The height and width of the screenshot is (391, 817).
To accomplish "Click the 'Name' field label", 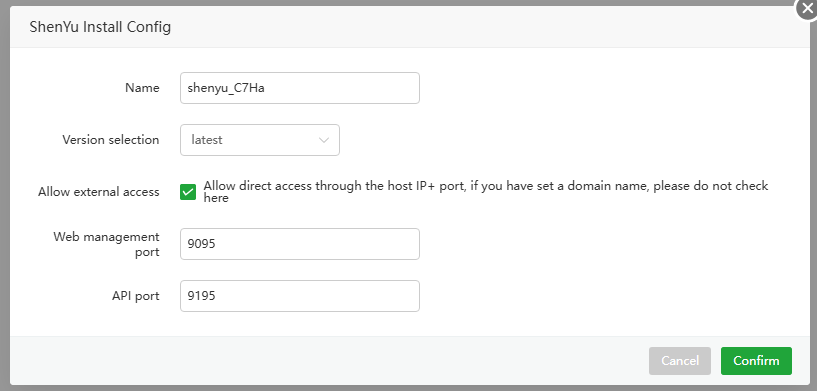I will click(142, 88).
